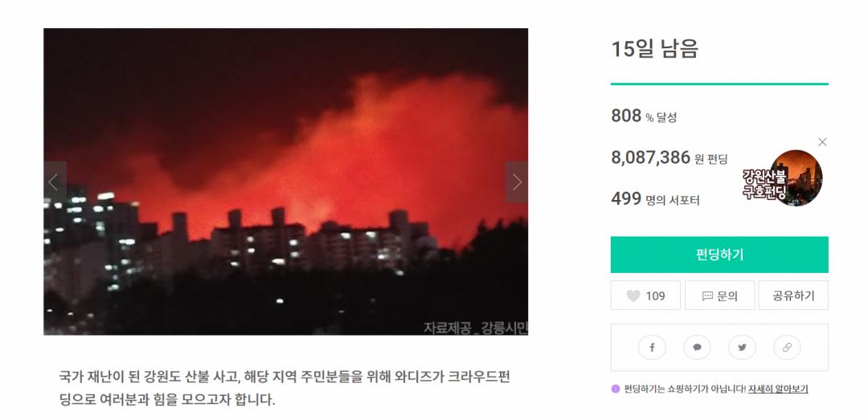Click the 499 명의 서포터 count

click(655, 199)
